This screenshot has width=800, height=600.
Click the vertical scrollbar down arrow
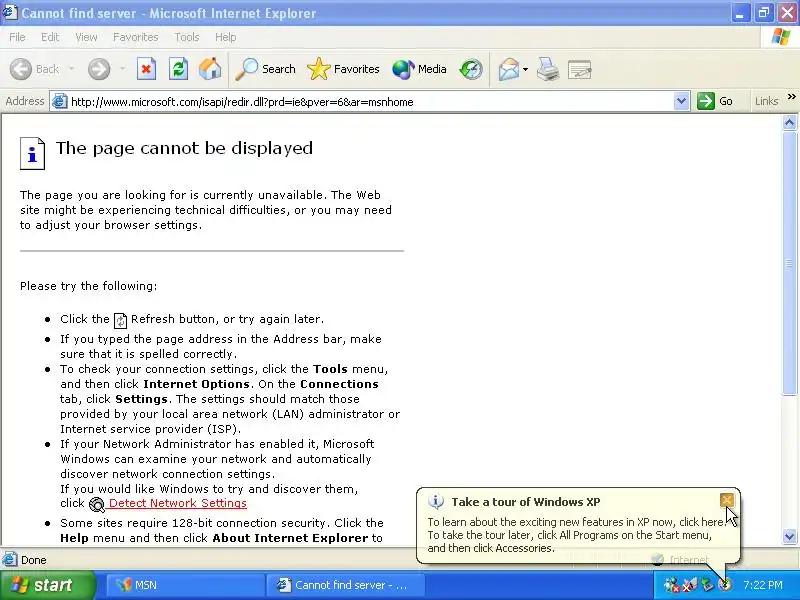tap(789, 536)
